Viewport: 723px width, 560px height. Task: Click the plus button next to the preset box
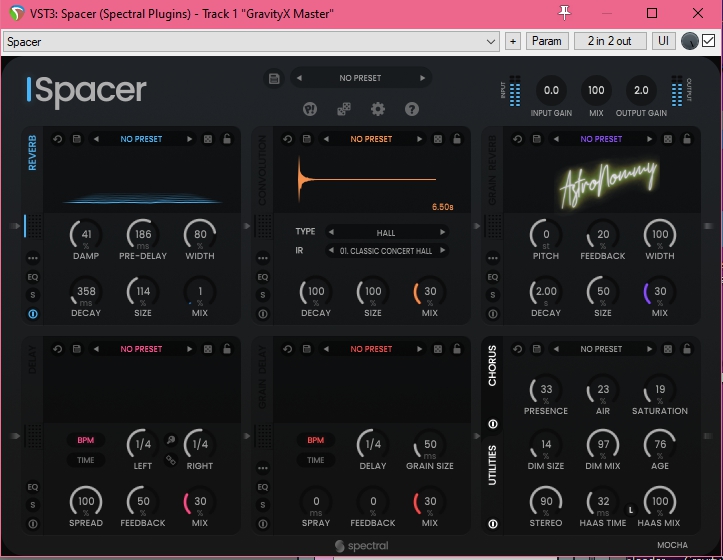(x=513, y=42)
